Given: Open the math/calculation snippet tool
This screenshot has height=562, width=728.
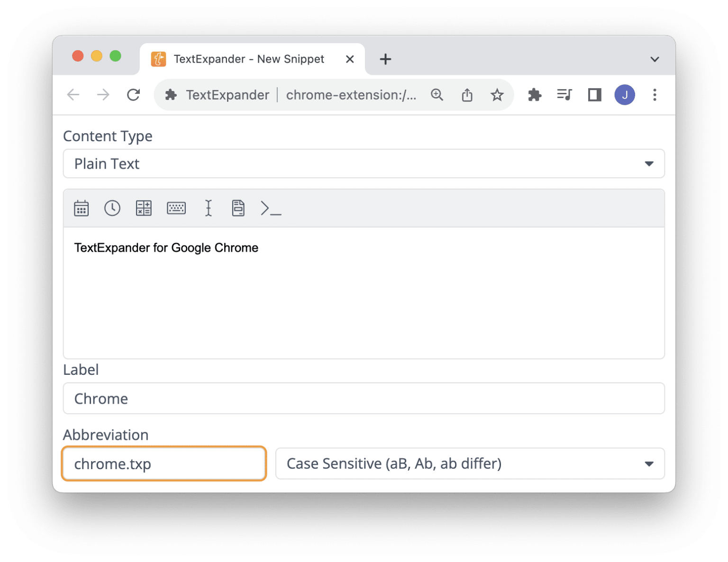Looking at the screenshot, I should click(144, 208).
